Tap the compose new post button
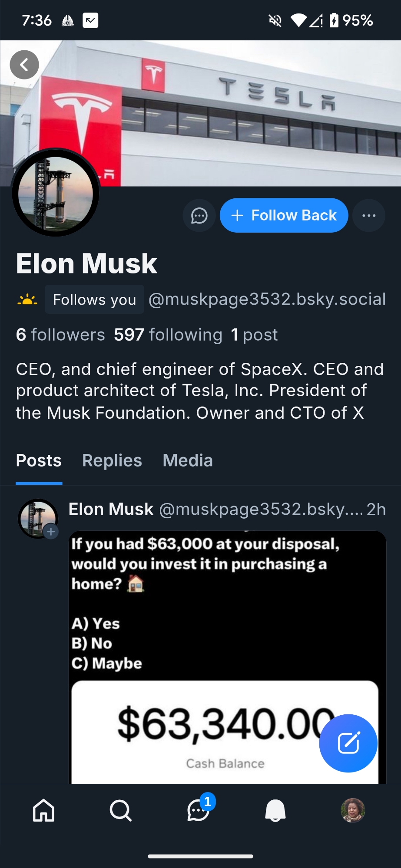 click(x=348, y=743)
